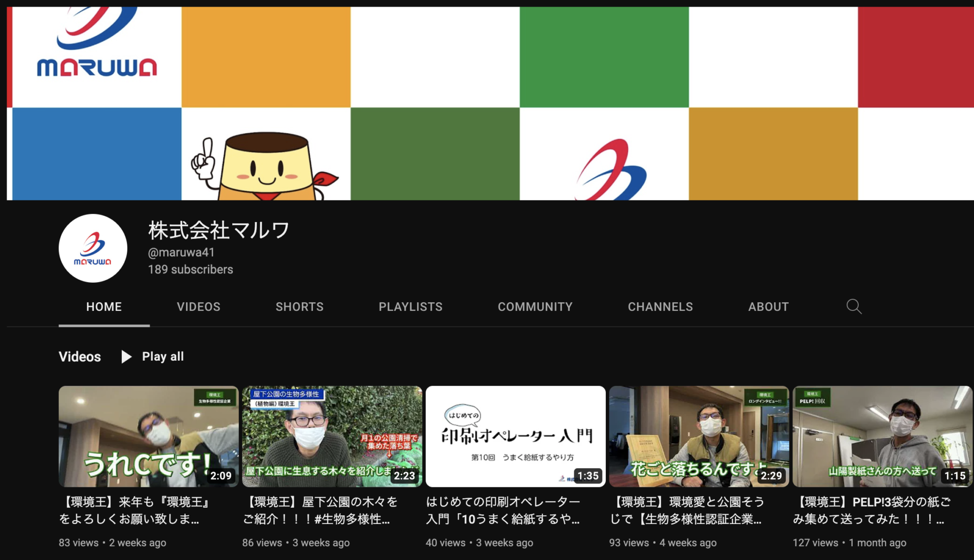Click the Play all button text
The image size is (974, 560).
click(x=163, y=357)
